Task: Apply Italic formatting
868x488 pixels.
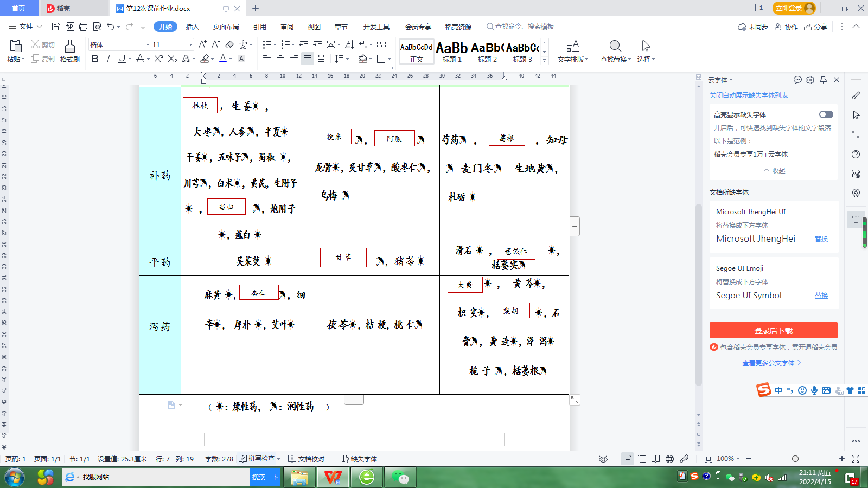Action: pos(108,59)
